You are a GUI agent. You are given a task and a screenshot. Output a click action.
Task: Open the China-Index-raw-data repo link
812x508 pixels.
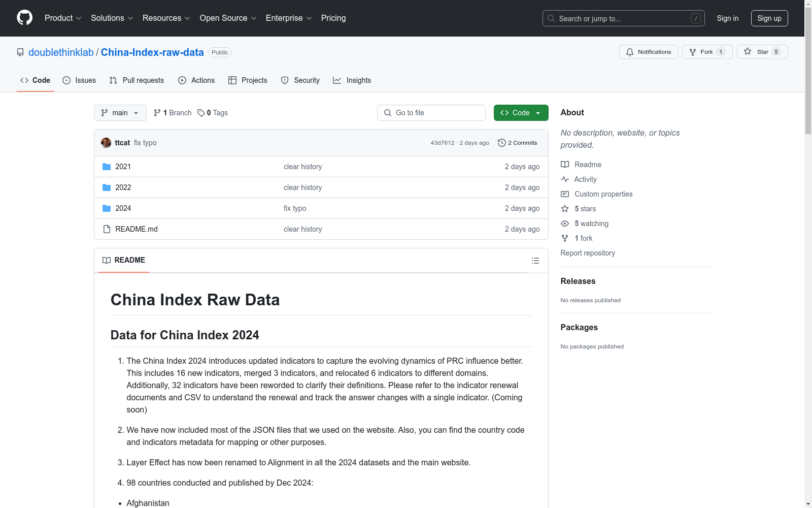point(152,52)
